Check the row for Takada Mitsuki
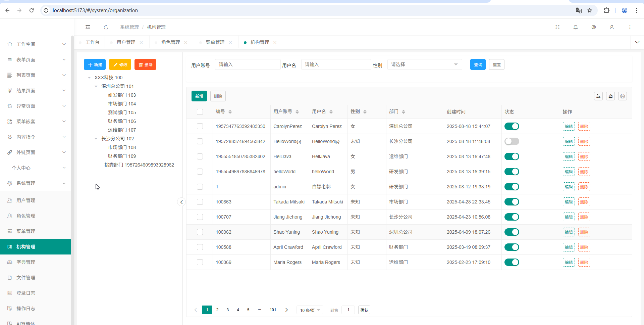 [200, 202]
